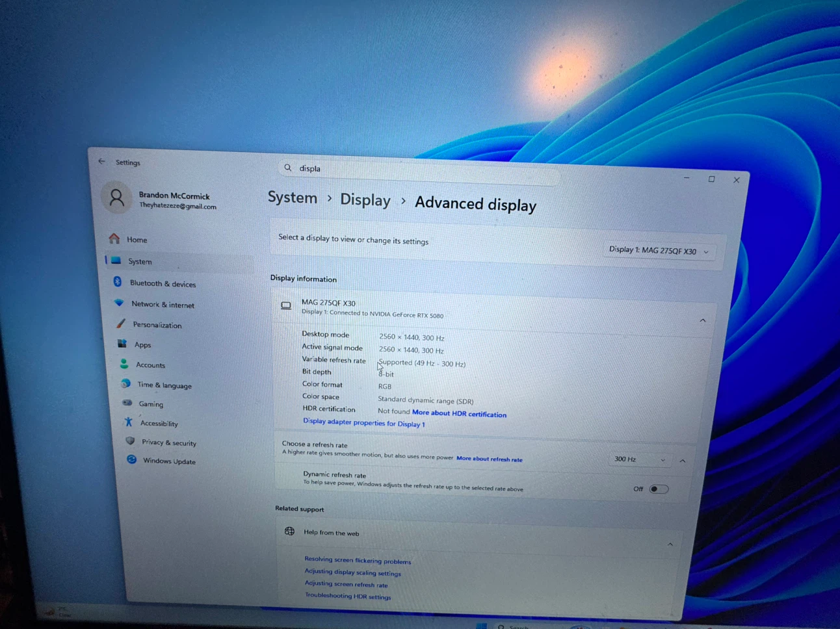Open Adjusting screen refresh rate link

coord(347,584)
